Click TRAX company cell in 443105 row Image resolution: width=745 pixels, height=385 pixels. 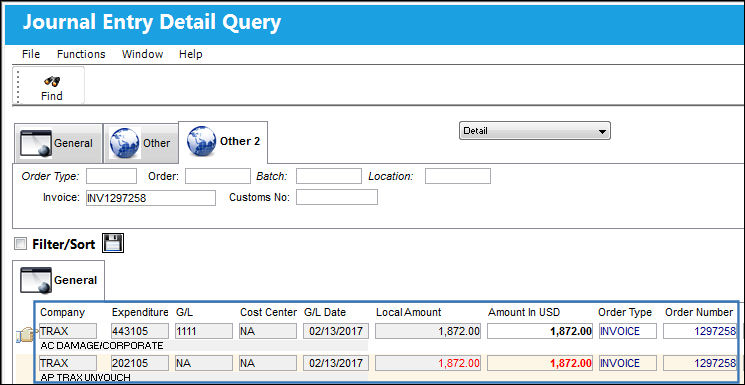68,331
